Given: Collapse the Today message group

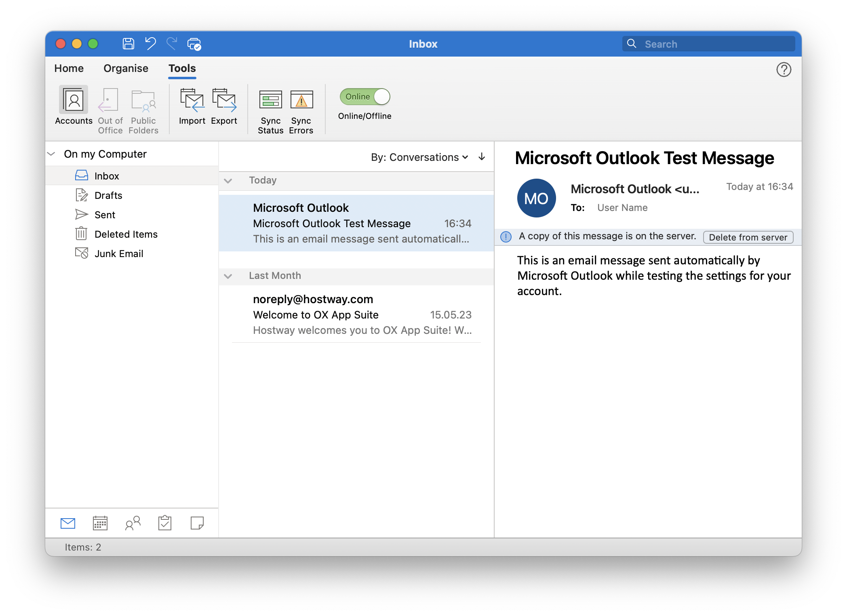Looking at the screenshot, I should click(228, 181).
